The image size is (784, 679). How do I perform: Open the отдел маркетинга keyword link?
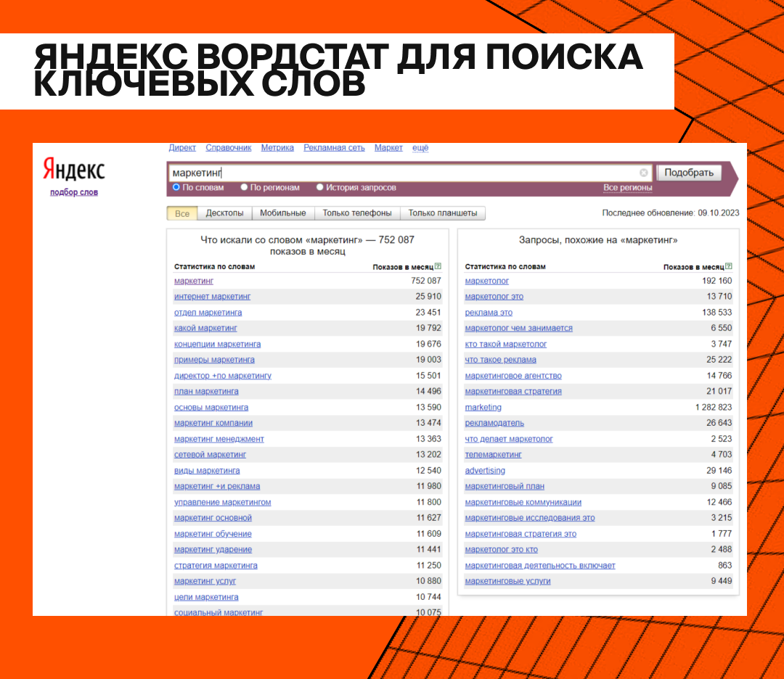click(x=208, y=313)
